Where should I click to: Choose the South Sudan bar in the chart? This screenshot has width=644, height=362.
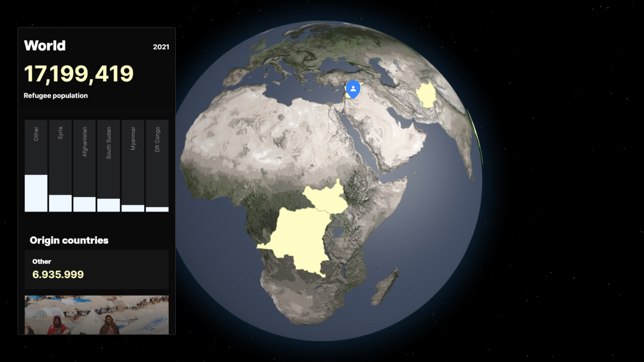pos(109,166)
